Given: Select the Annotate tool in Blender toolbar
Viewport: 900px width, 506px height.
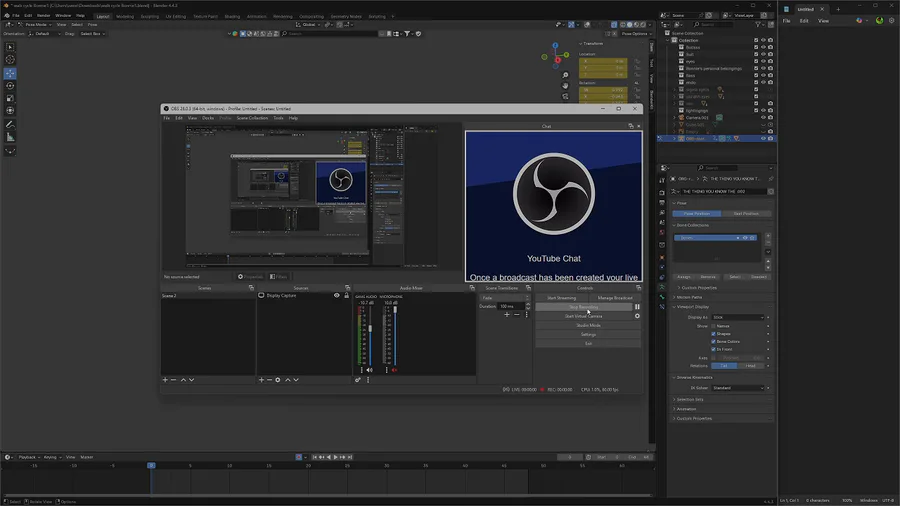Looking at the screenshot, I should pos(10,124).
